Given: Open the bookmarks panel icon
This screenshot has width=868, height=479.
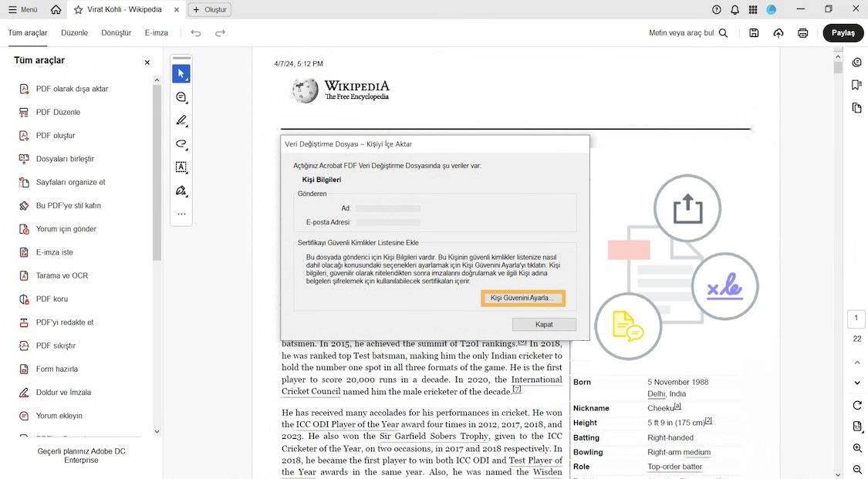Looking at the screenshot, I should coord(856,85).
